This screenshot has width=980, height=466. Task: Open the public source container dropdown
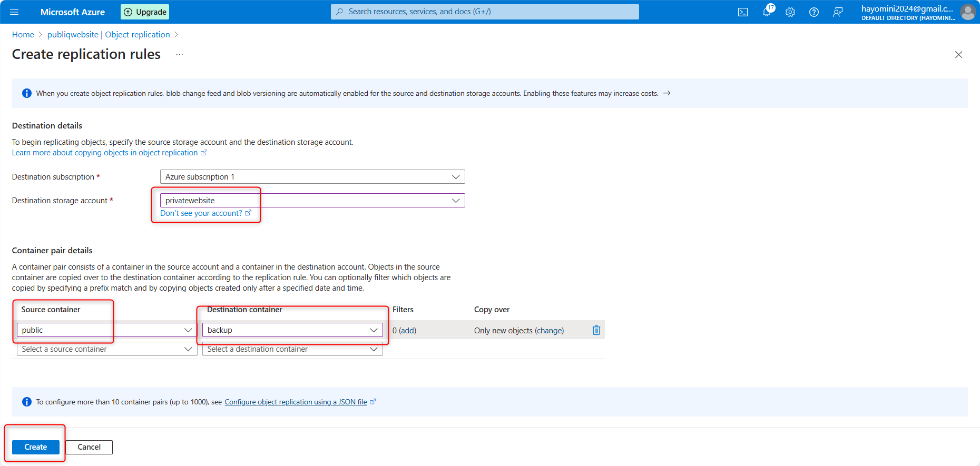tap(107, 330)
